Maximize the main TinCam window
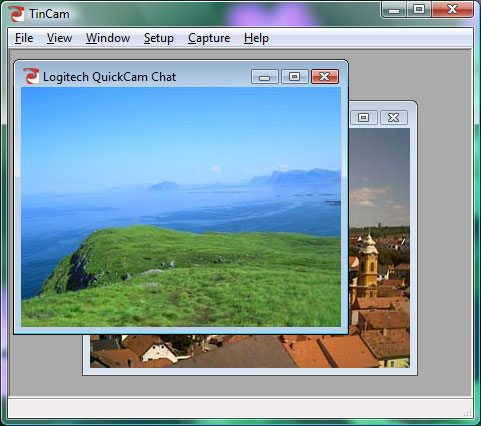Screen dimensions: 481x426 [419, 10]
